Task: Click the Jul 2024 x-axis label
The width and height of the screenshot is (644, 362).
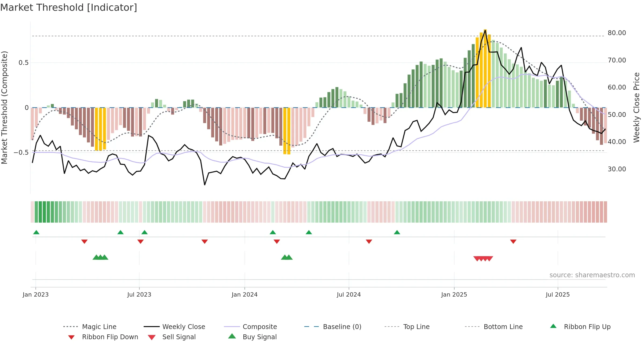Action: point(349,295)
